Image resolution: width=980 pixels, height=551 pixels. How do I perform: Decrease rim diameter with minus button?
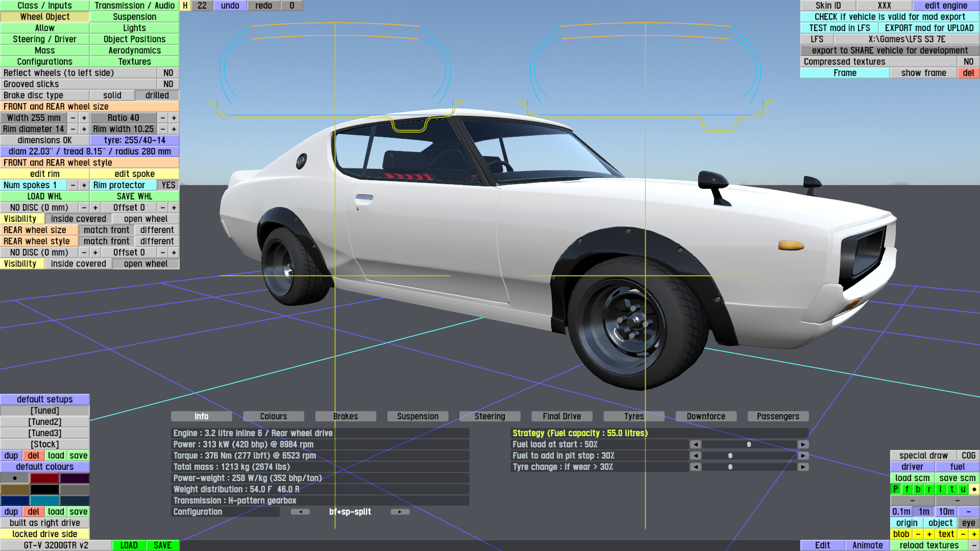tap(73, 129)
